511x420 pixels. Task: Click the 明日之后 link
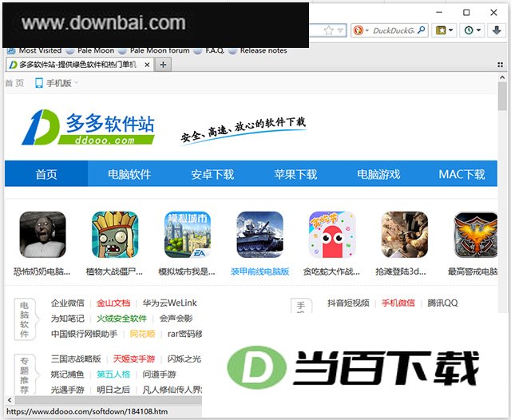click(113, 390)
